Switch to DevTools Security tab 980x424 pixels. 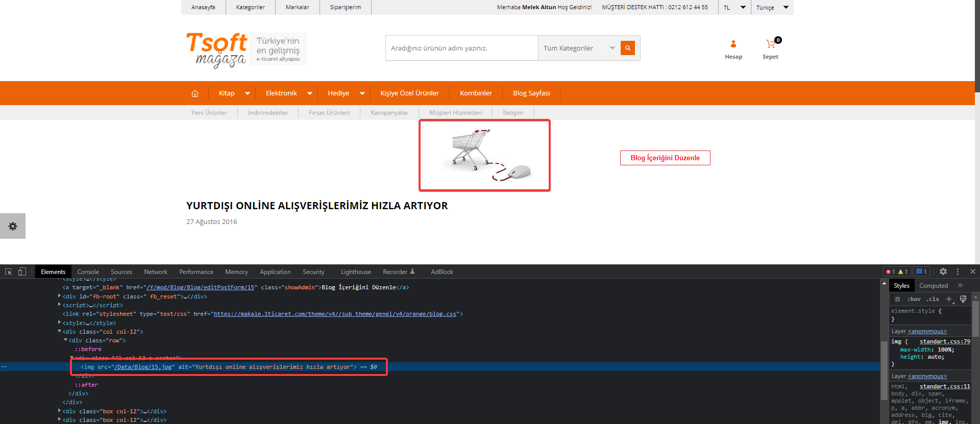[313, 272]
